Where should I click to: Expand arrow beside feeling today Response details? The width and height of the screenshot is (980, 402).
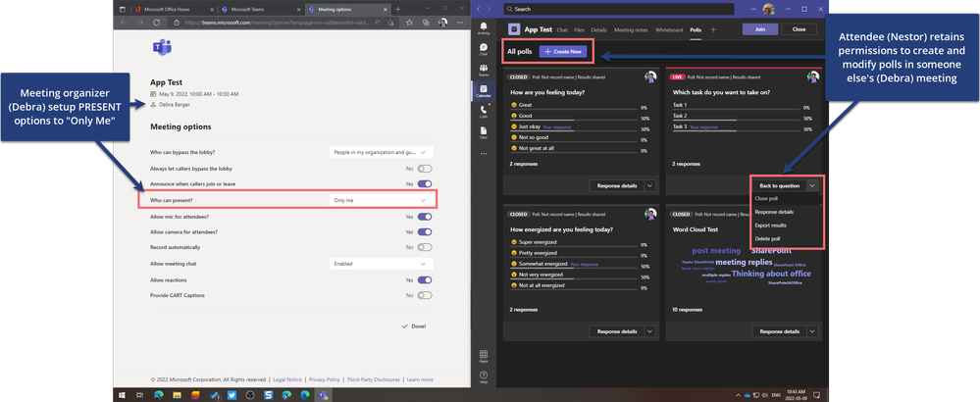(650, 185)
